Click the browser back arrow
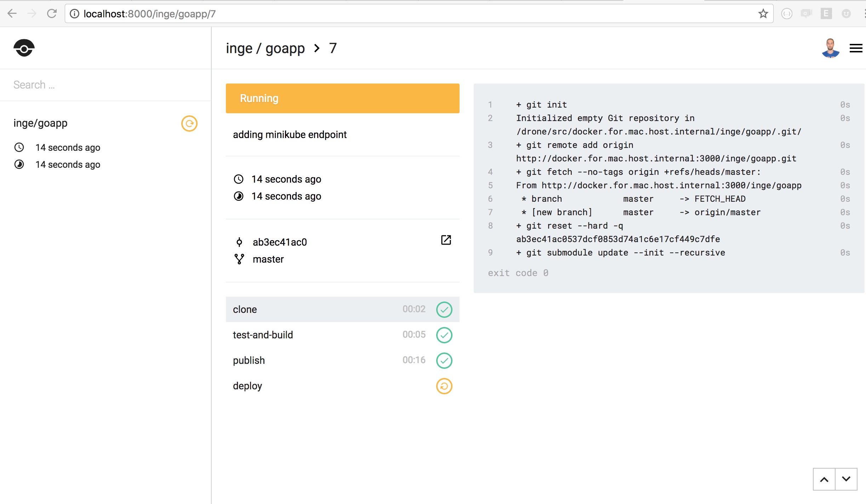Viewport: 866px width, 504px height. point(12,14)
